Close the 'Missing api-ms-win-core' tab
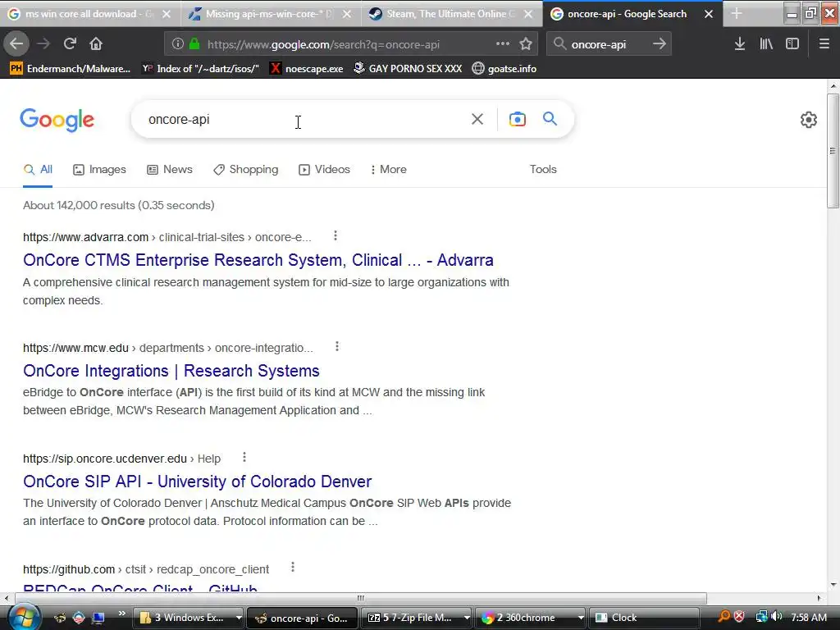The height and width of the screenshot is (630, 840). [347, 14]
